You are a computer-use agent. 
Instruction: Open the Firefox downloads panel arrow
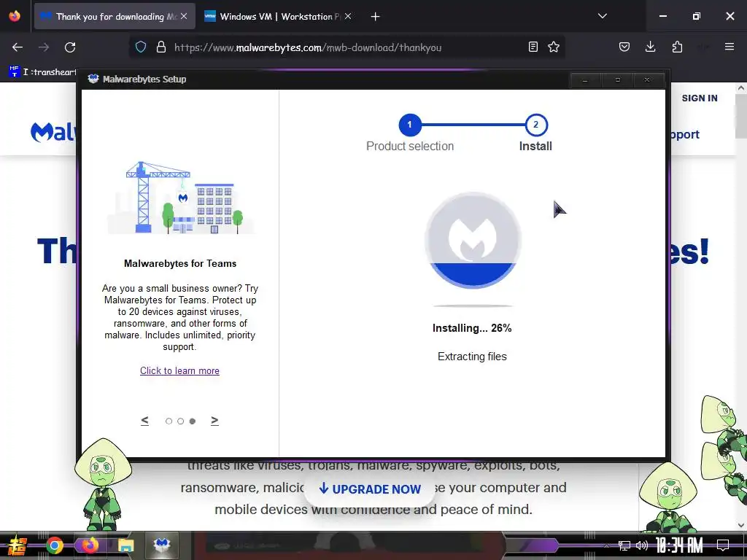pyautogui.click(x=650, y=47)
